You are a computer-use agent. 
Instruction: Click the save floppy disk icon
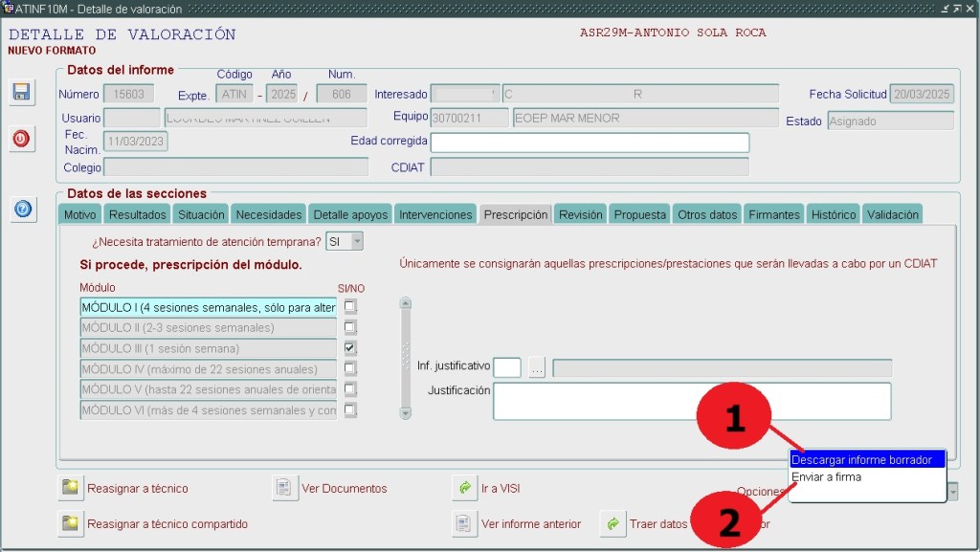click(21, 92)
